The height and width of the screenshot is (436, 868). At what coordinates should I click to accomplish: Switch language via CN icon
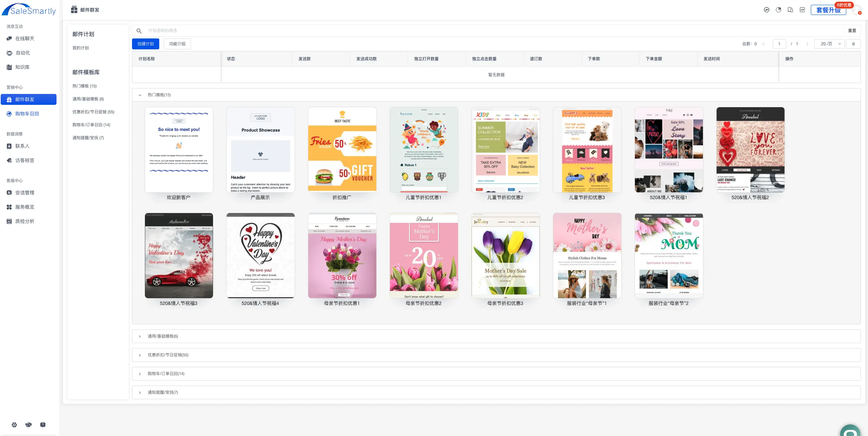802,10
